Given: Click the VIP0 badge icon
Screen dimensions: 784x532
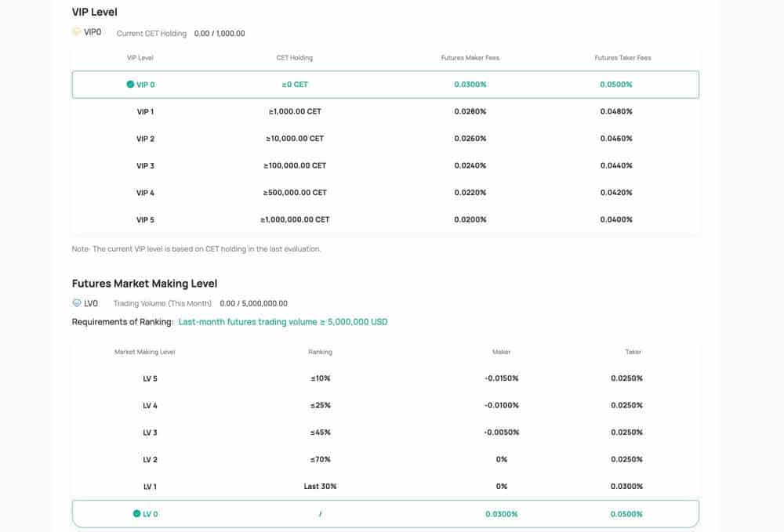Looking at the screenshot, I should coord(77,32).
